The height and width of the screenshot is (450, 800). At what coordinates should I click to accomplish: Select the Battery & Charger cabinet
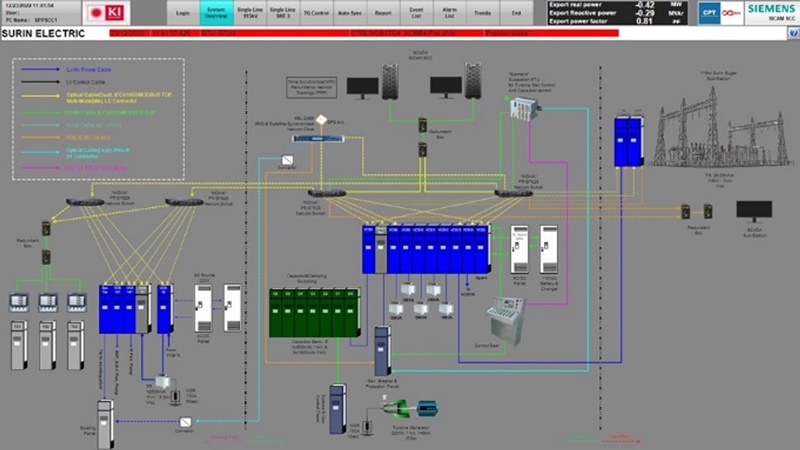(548, 250)
